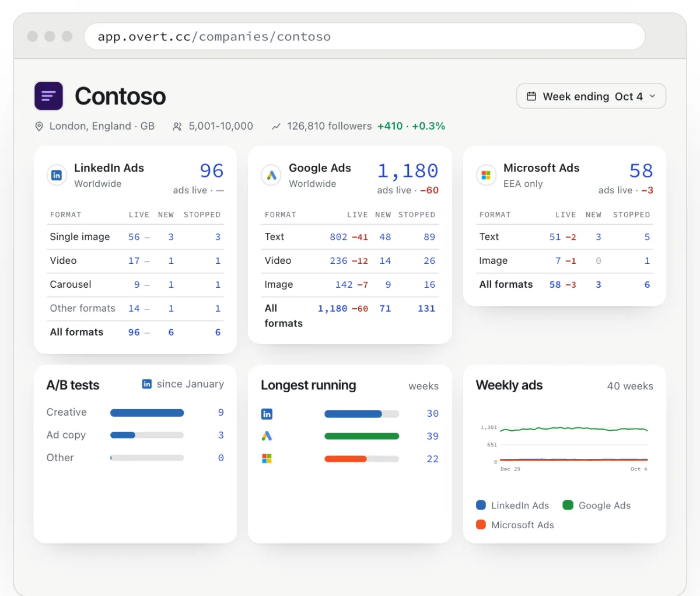
Task: Click the LinkedIn logo in LinkedIn Ads card
Action: 57,175
